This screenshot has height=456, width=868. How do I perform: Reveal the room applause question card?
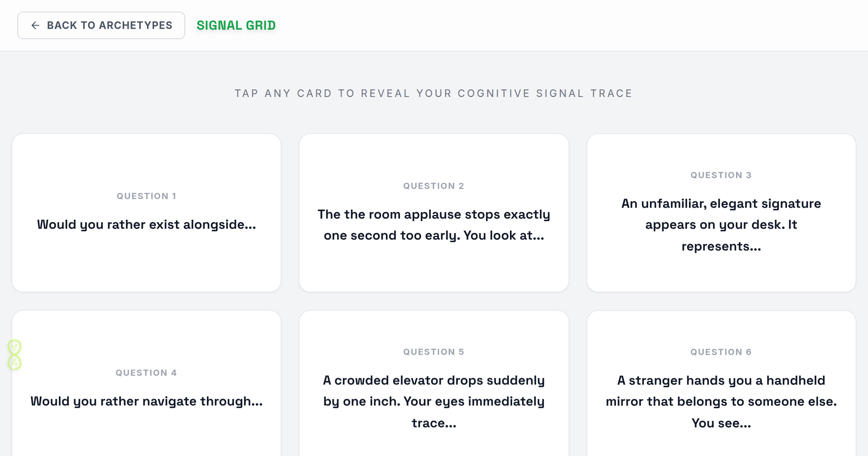pos(434,213)
